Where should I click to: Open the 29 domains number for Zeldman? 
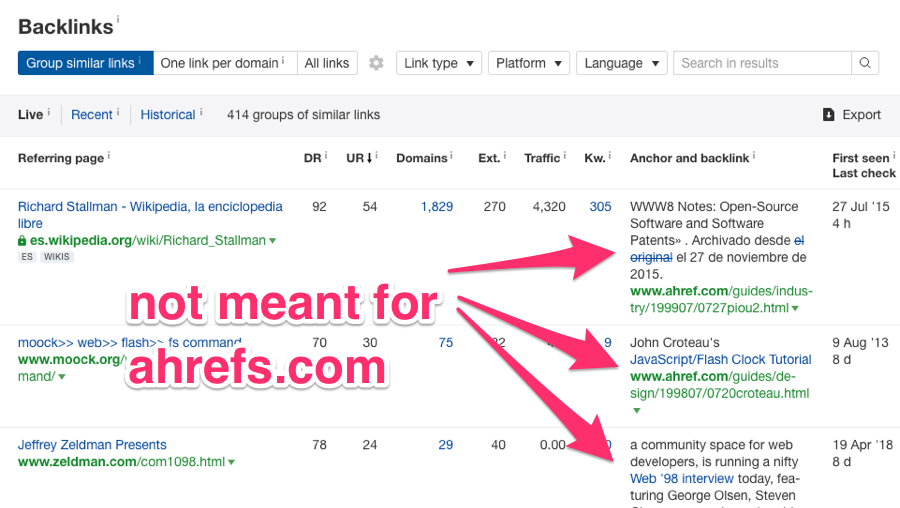click(446, 445)
